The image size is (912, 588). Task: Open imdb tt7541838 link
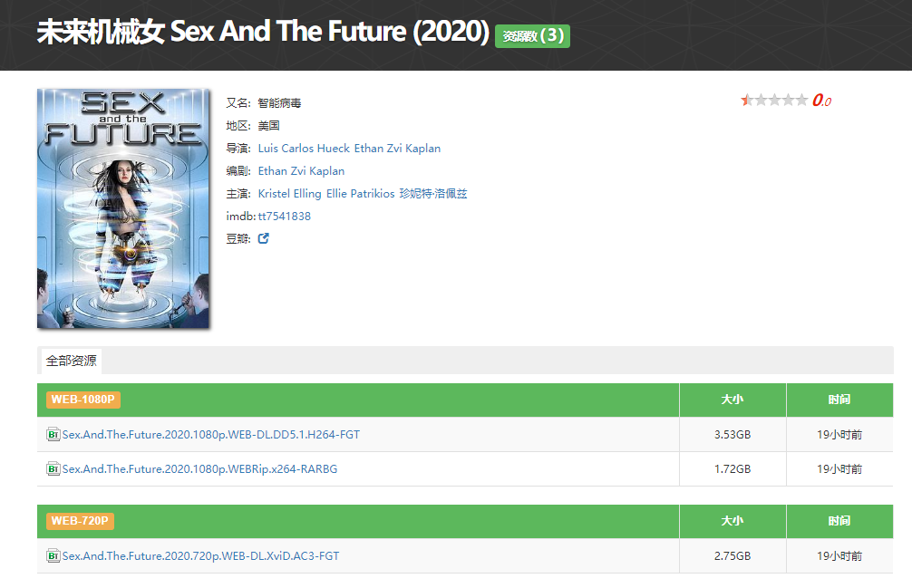284,217
